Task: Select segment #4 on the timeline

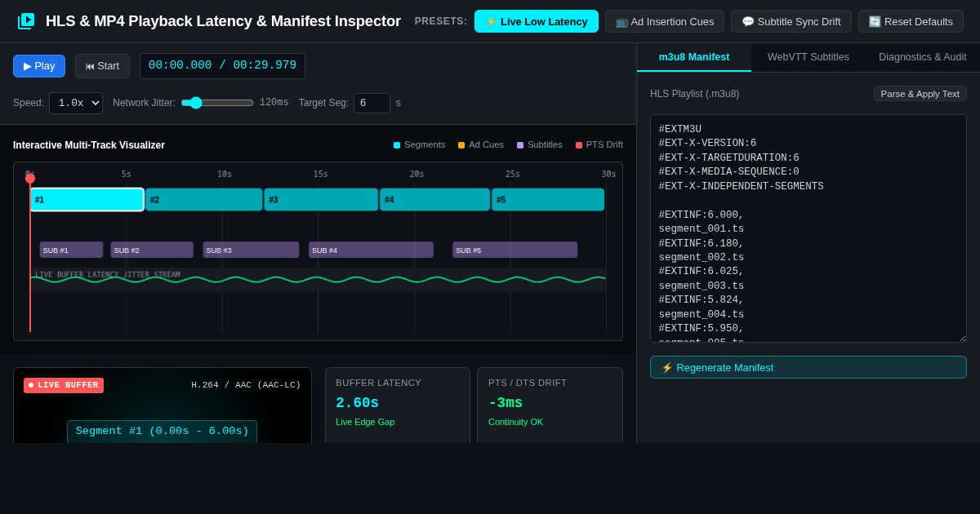Action: (435, 200)
